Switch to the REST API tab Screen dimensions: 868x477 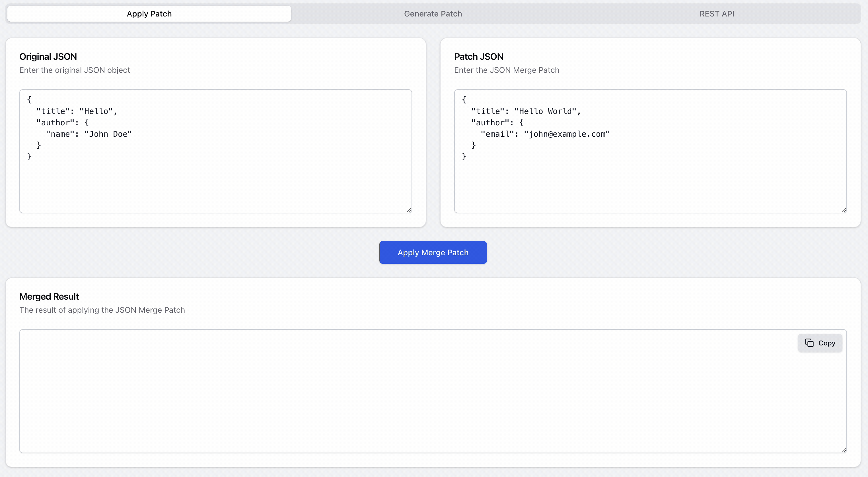(x=717, y=14)
